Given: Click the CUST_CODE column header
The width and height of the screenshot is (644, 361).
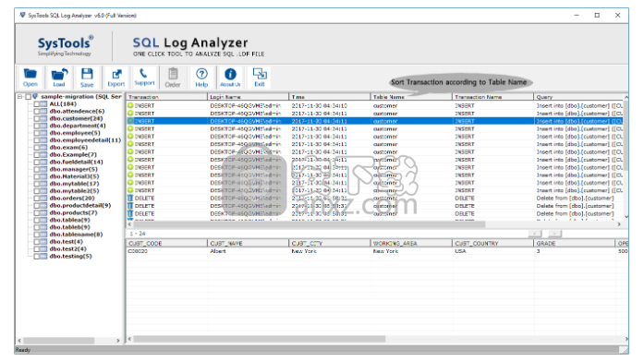Looking at the screenshot, I should click(166, 243).
